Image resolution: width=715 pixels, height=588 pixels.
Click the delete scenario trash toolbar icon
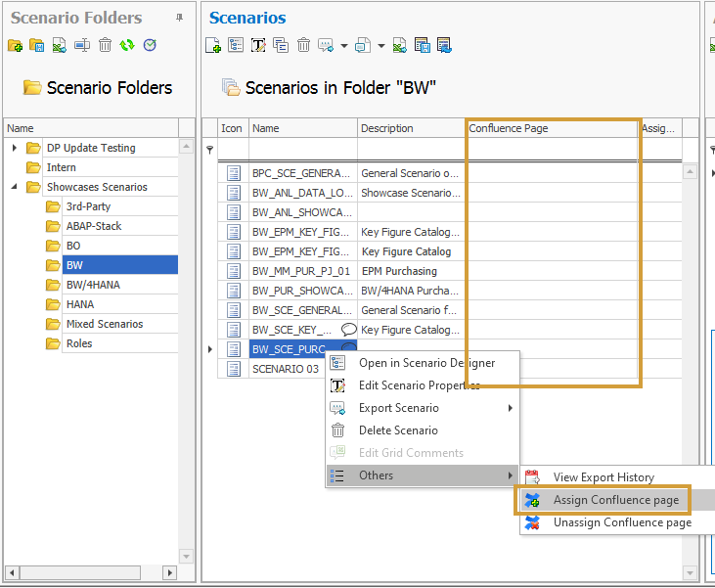tap(303, 45)
